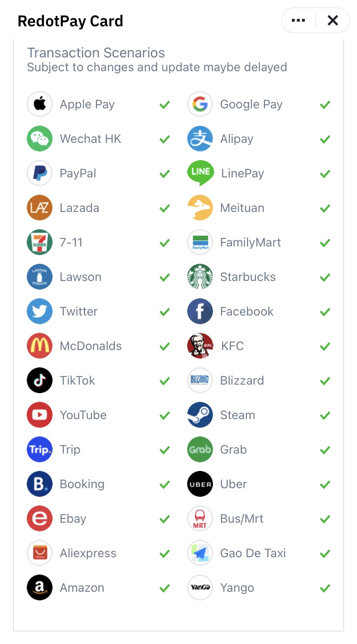Click the green checkmark beside Google Pay

[325, 104]
